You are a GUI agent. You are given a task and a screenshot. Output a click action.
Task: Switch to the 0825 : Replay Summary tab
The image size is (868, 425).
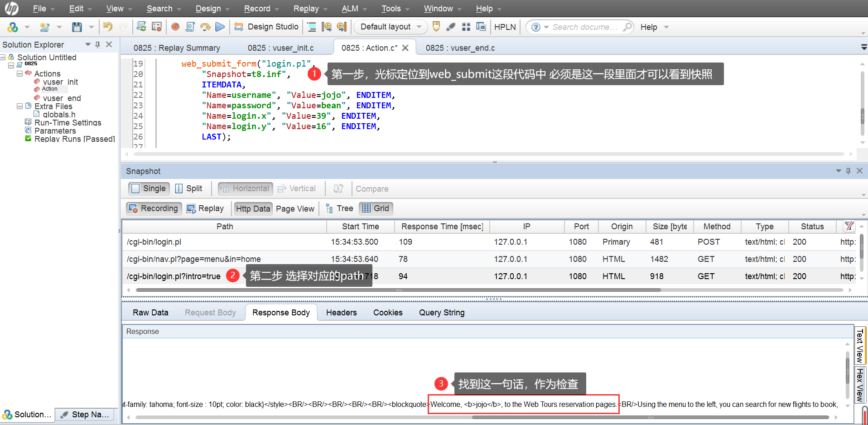[177, 48]
